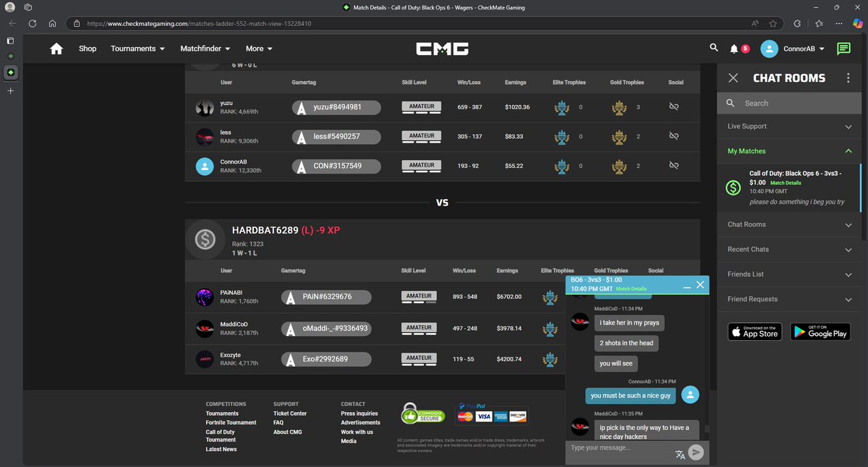Focus the chat rooms Search field
Viewport: 868px width, 467px height.
tap(789, 103)
